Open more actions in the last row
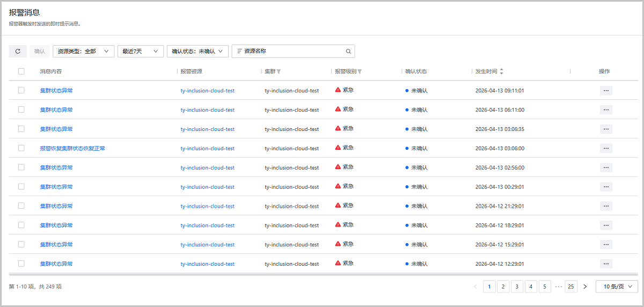The height and width of the screenshot is (307, 644). (x=606, y=264)
